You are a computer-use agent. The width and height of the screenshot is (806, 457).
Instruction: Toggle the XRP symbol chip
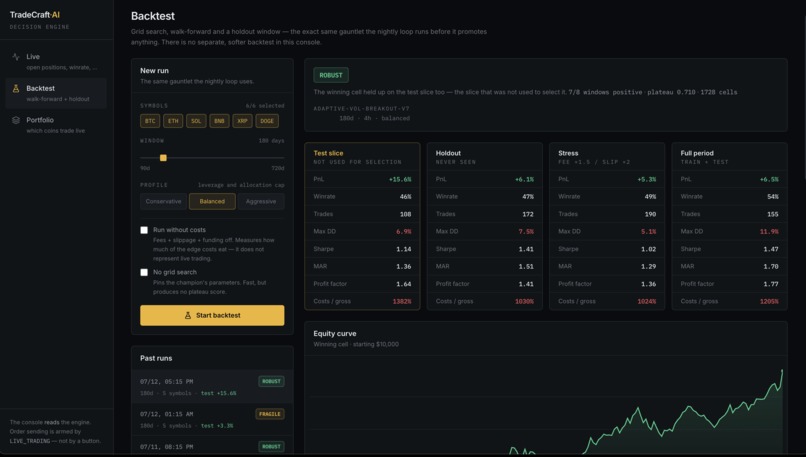pyautogui.click(x=242, y=121)
